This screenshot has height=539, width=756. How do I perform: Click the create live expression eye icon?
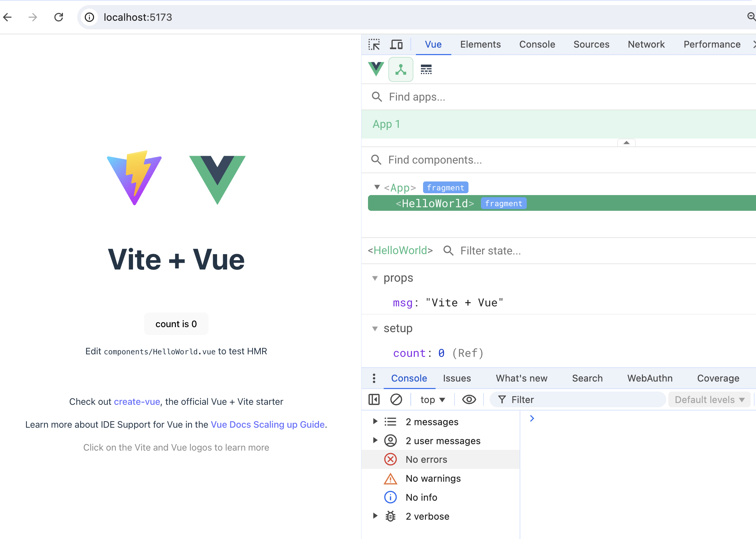[469, 399]
